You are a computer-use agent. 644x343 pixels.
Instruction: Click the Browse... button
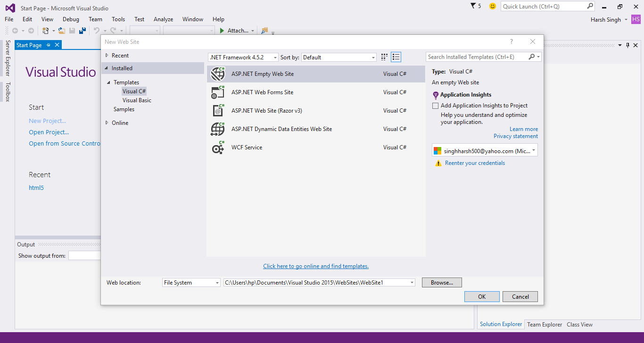coord(442,283)
